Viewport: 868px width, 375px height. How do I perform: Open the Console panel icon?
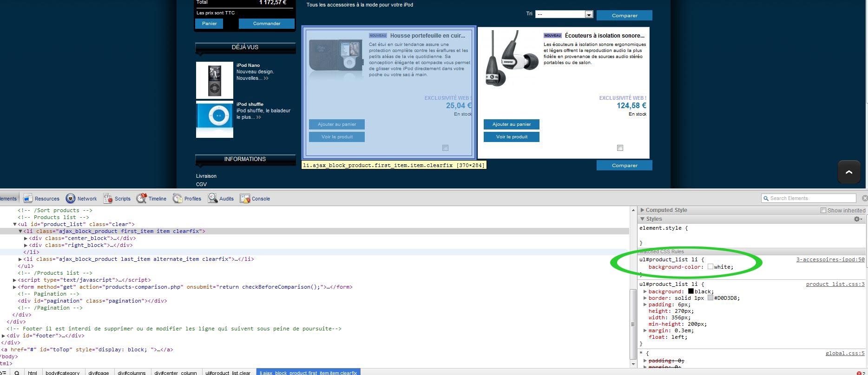[245, 199]
